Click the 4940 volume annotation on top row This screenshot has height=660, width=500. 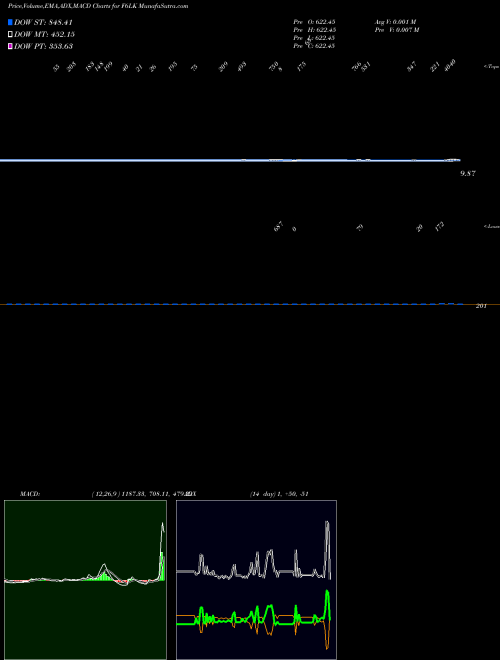pos(450,65)
